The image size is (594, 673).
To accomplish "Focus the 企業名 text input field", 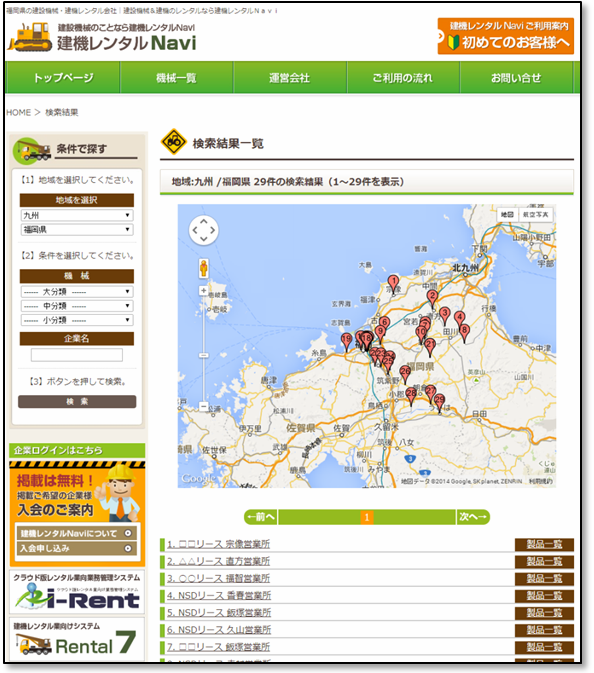I will [77, 355].
